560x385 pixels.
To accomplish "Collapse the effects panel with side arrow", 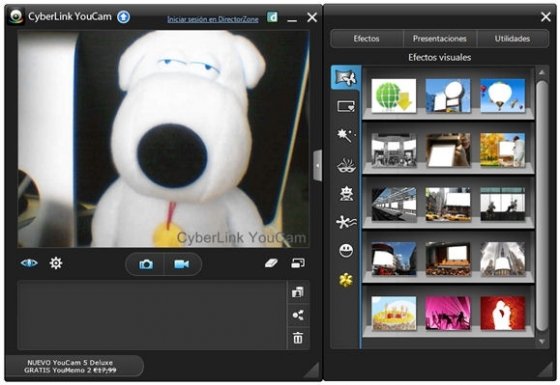I will [318, 165].
